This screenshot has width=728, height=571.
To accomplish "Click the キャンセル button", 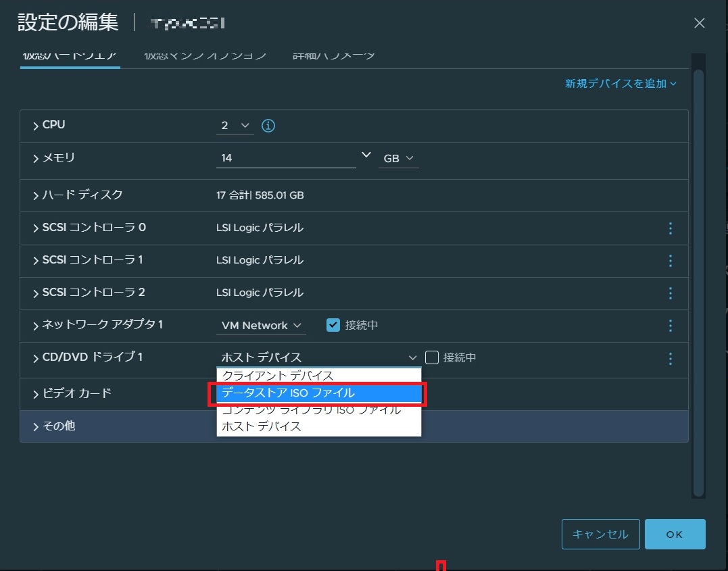I will tap(600, 534).
